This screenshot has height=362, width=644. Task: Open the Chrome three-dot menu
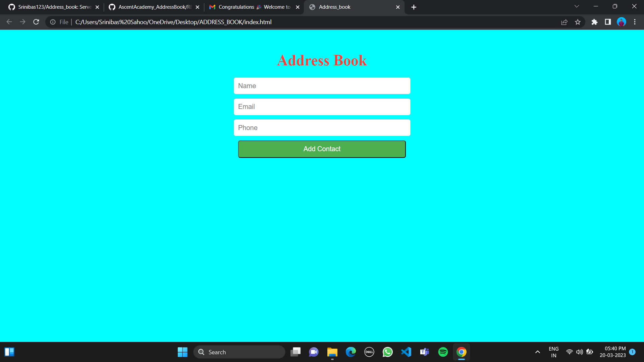[x=635, y=22]
